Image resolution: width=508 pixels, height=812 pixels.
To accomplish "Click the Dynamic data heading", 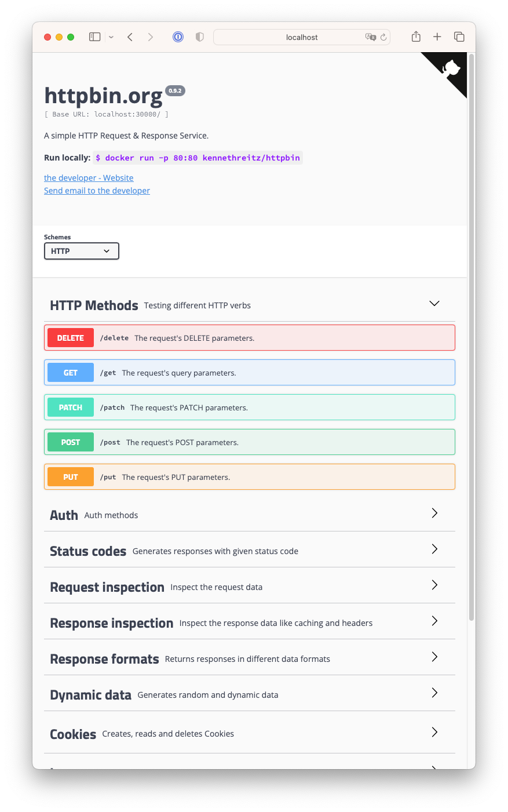I will [x=91, y=695].
